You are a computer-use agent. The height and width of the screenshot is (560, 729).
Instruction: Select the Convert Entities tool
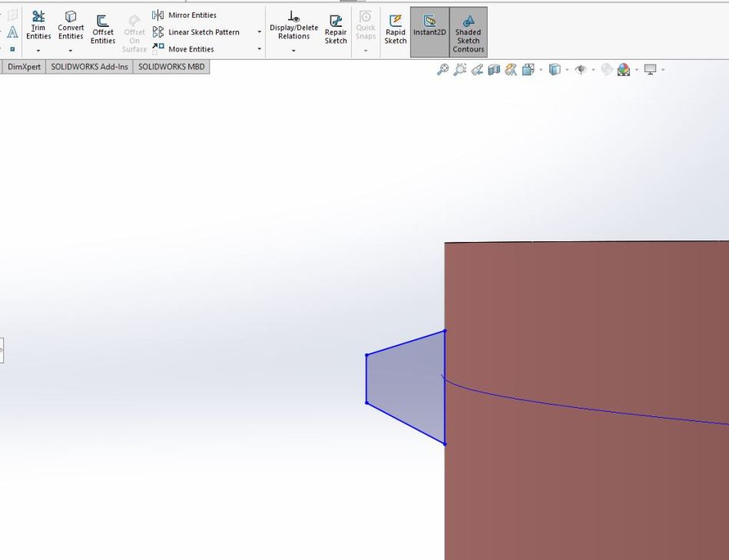pyautogui.click(x=71, y=26)
